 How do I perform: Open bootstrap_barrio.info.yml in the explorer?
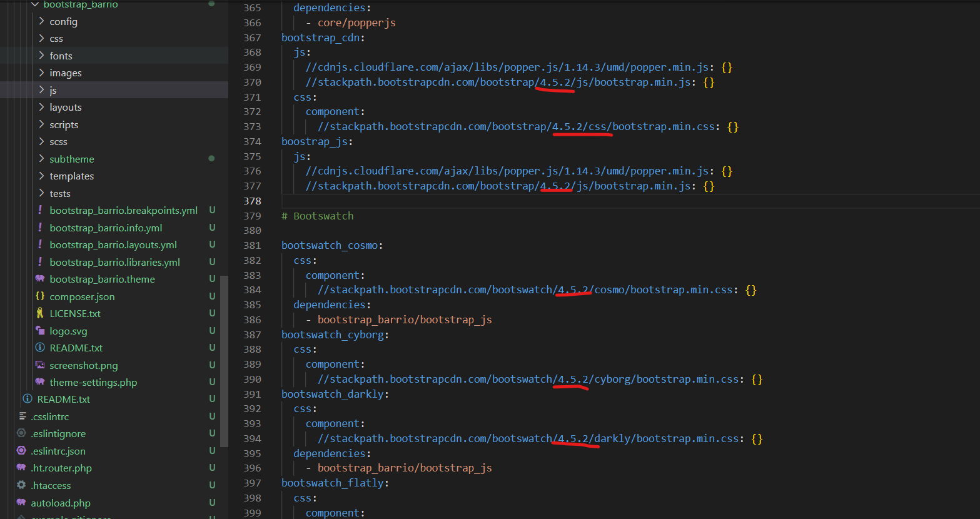click(x=106, y=228)
